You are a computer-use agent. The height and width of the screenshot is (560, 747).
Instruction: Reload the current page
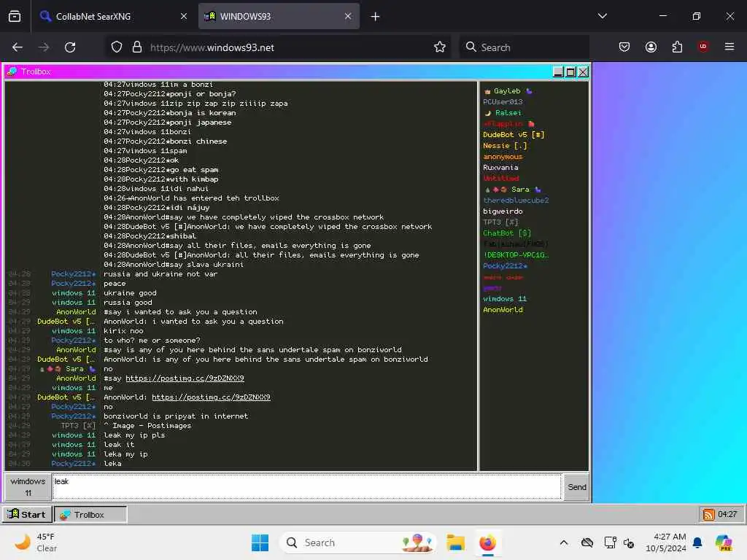click(x=70, y=47)
